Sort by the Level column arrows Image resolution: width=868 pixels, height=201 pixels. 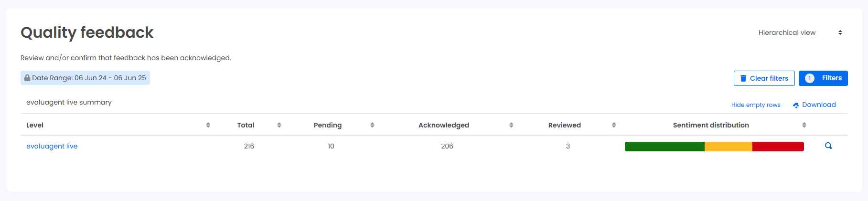point(208,125)
